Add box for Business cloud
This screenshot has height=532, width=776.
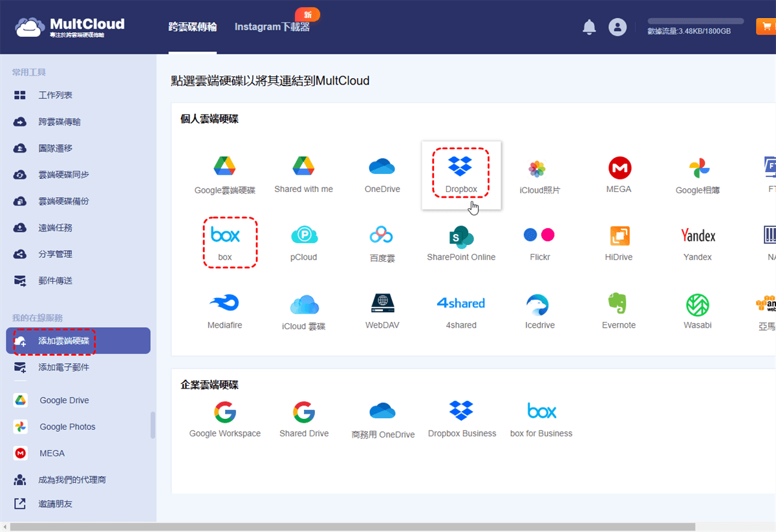pyautogui.click(x=541, y=420)
